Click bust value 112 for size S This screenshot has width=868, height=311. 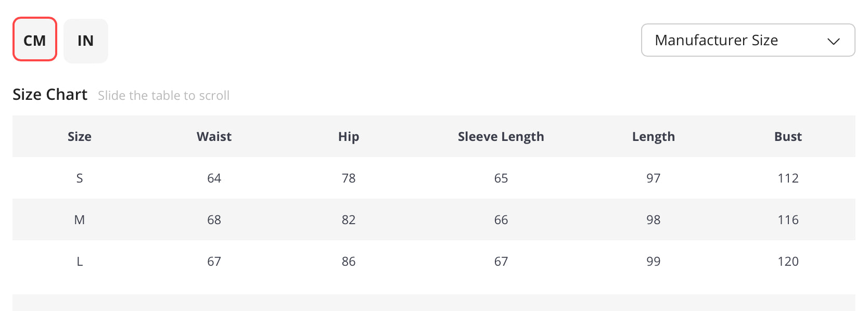click(788, 178)
